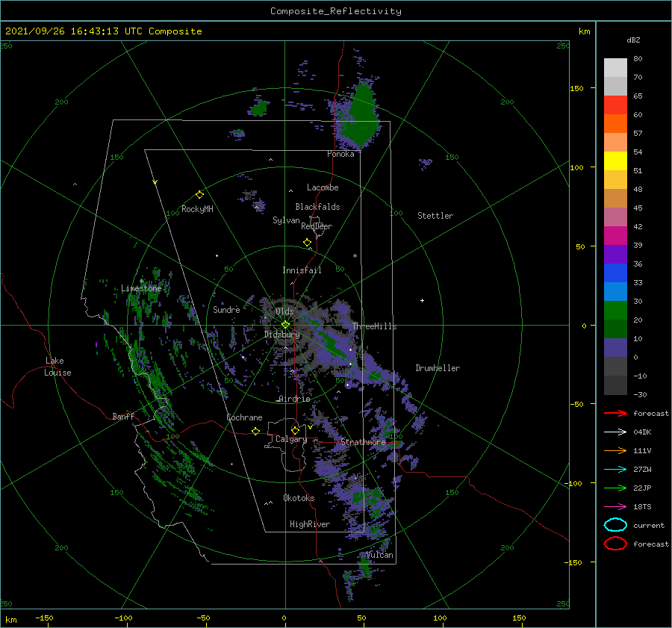
Task: Click the Stettler town label
Action: (435, 216)
